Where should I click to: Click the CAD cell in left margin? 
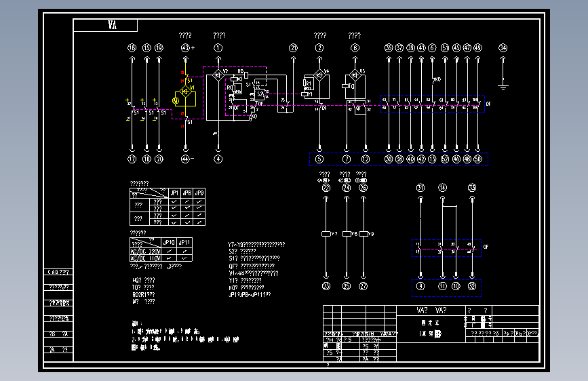pyautogui.click(x=58, y=272)
